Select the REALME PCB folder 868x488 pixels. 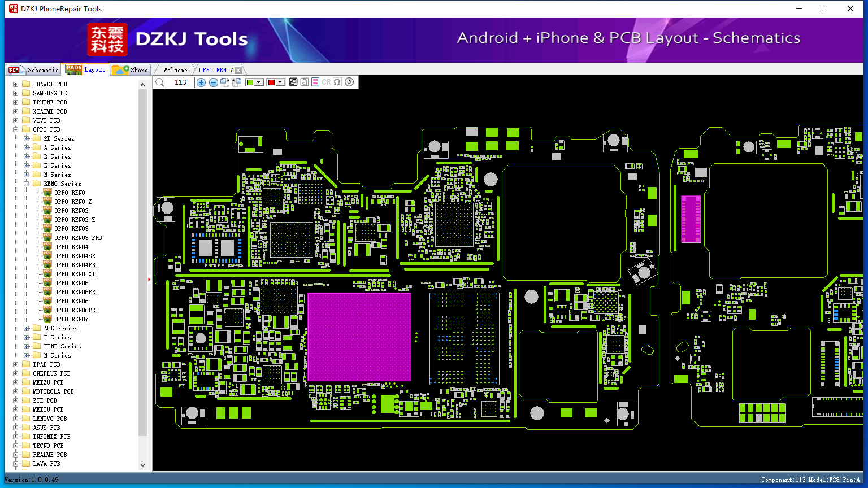[x=50, y=455]
